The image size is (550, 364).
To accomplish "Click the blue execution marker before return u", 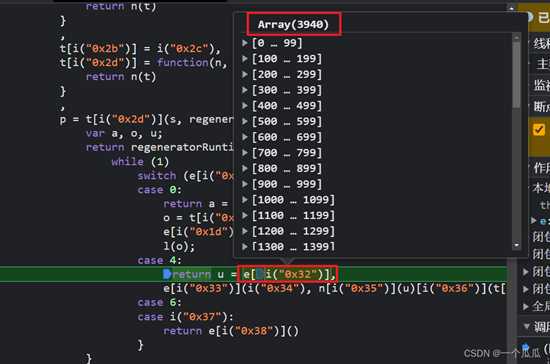I will tap(167, 274).
